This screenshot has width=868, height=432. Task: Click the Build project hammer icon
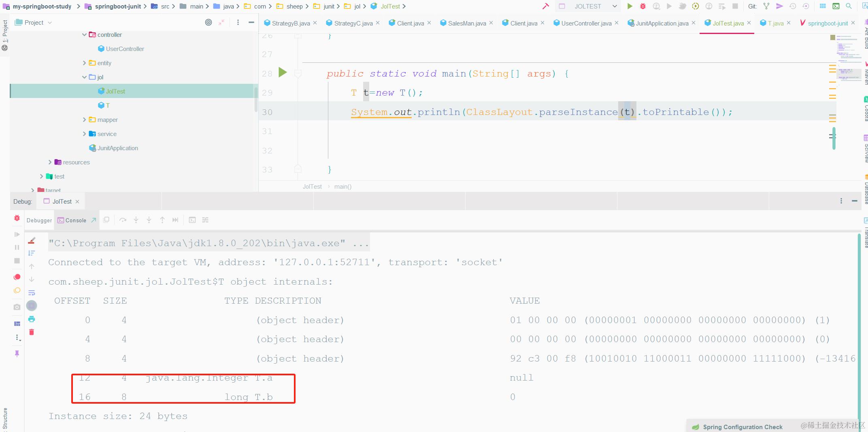coord(546,6)
